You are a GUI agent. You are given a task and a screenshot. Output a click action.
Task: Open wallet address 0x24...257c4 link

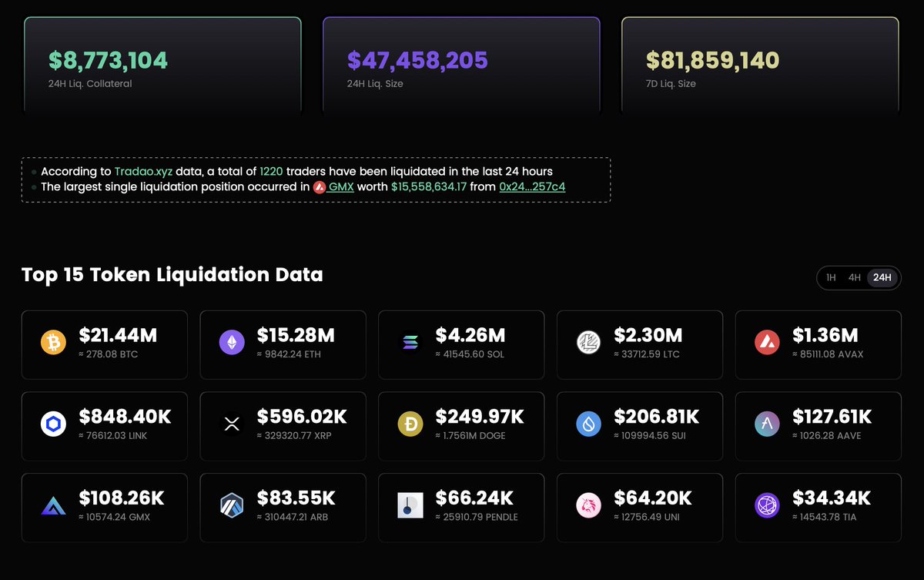point(532,187)
